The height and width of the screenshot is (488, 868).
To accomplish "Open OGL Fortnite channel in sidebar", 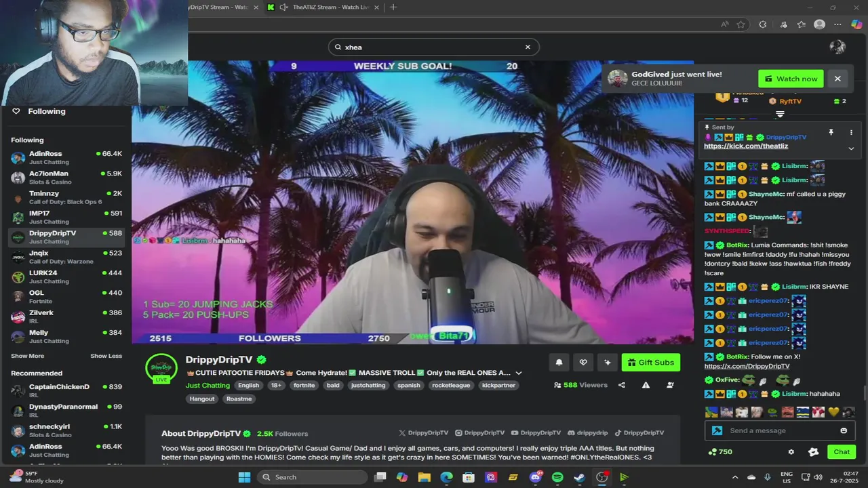I will click(x=66, y=296).
